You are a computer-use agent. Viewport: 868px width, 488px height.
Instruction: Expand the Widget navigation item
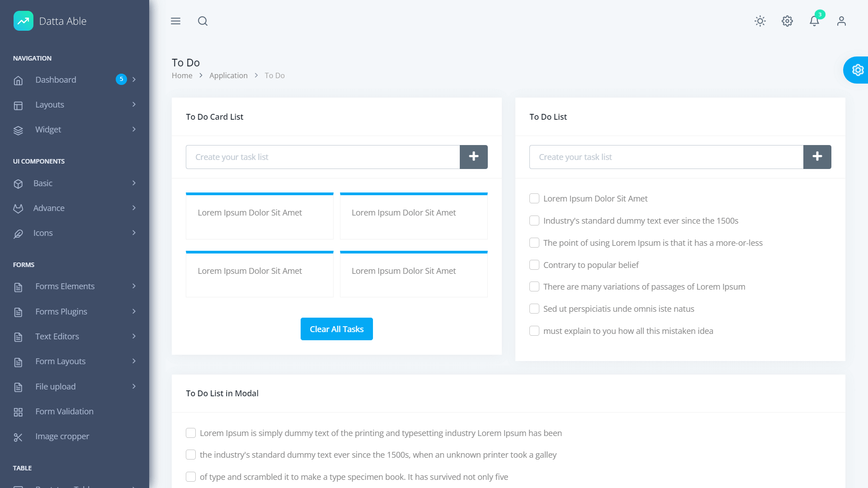pyautogui.click(x=48, y=129)
